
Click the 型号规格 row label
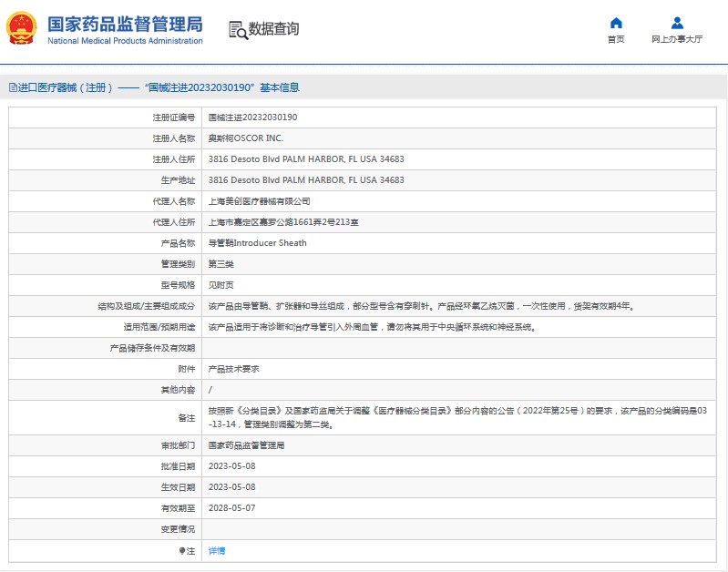[x=178, y=285]
